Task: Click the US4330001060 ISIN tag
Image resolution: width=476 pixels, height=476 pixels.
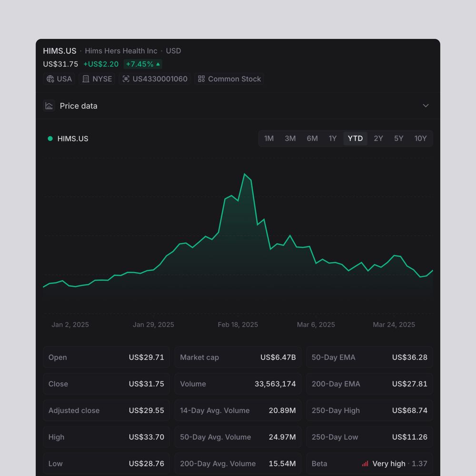Action: (x=155, y=79)
